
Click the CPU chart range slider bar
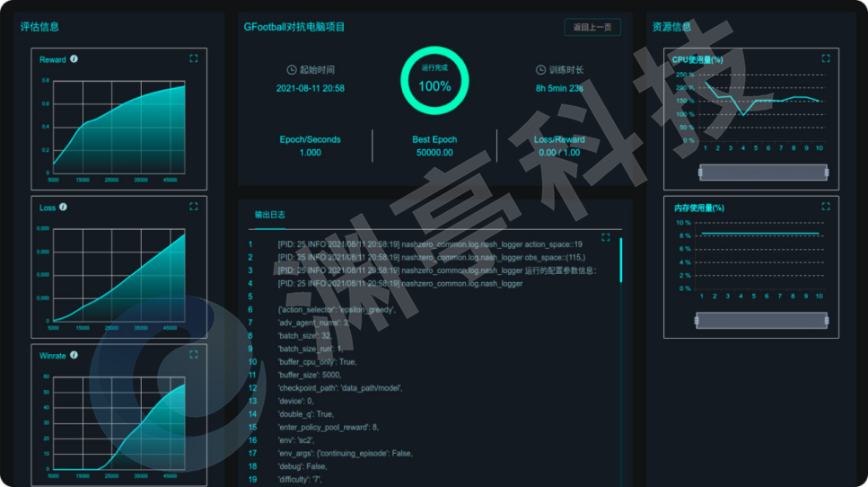[x=763, y=173]
